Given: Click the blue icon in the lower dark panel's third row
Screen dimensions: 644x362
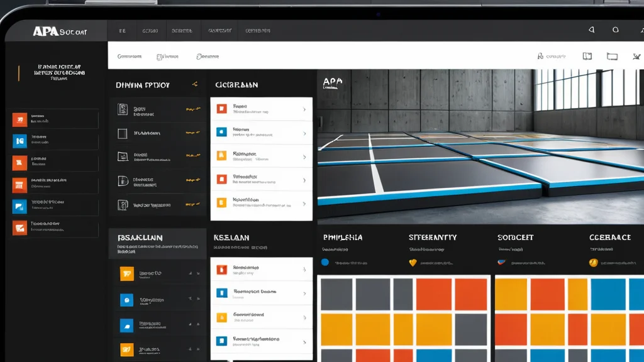Looking at the screenshot, I should tap(126, 326).
